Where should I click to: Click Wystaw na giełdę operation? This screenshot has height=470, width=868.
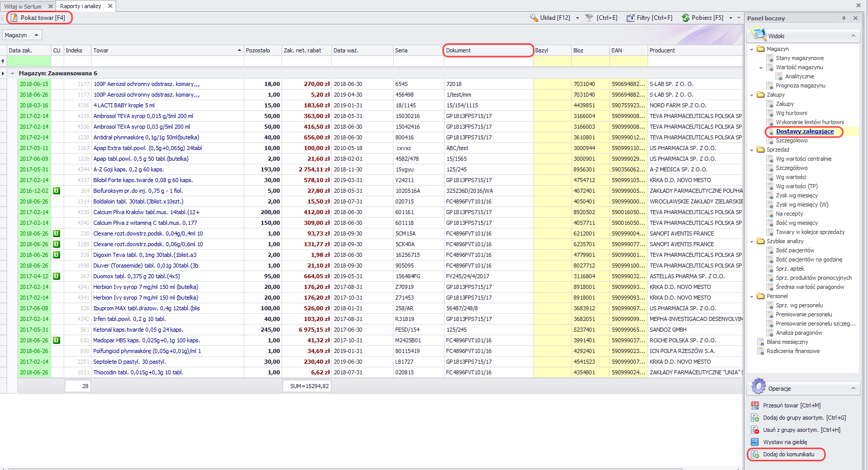755,442
